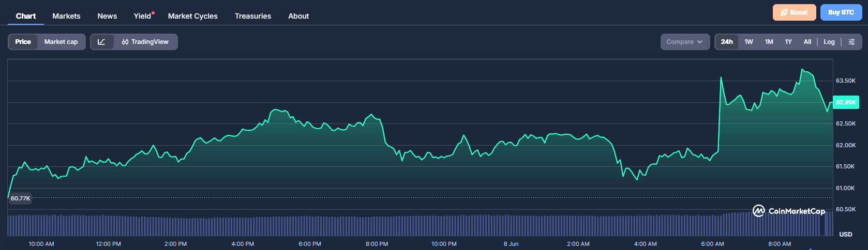Click the 12:00 PM time axis label

(x=108, y=244)
